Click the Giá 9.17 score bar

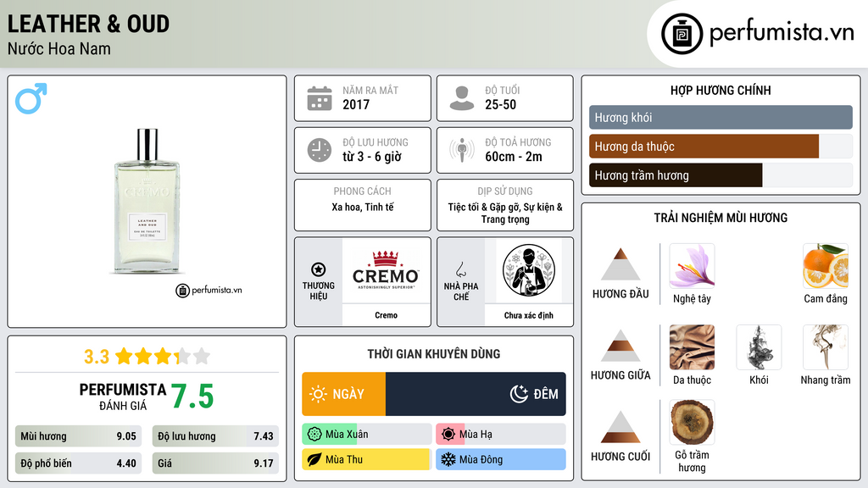pos(215,463)
